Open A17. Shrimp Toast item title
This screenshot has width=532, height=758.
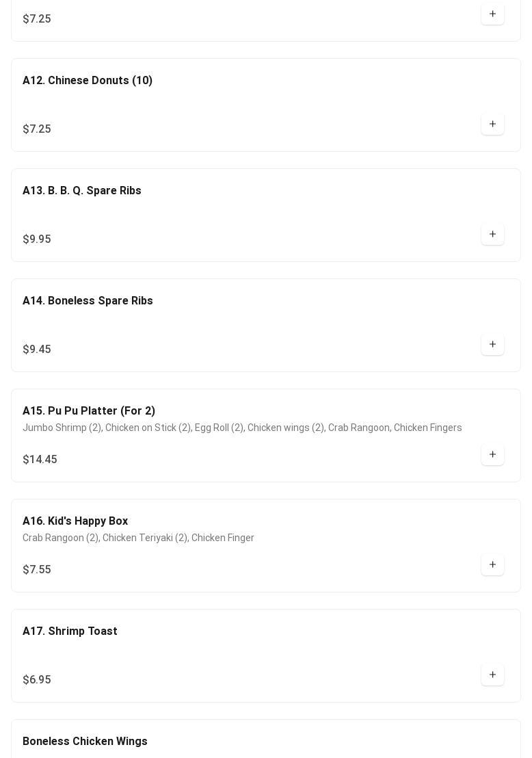[x=70, y=631]
